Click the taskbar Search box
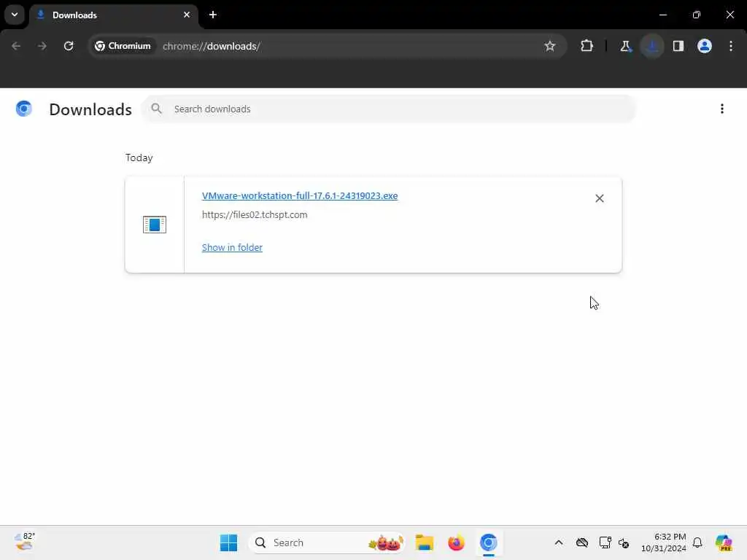 click(327, 542)
